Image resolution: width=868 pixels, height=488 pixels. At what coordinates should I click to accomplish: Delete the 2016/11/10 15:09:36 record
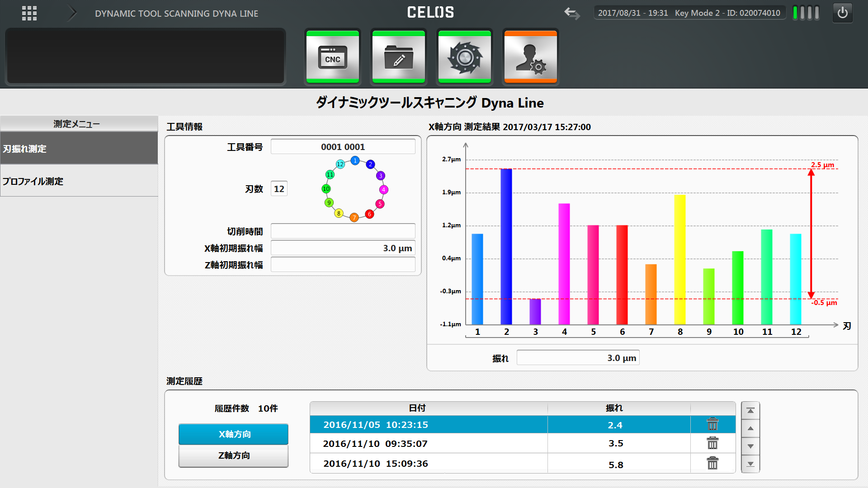(x=712, y=463)
